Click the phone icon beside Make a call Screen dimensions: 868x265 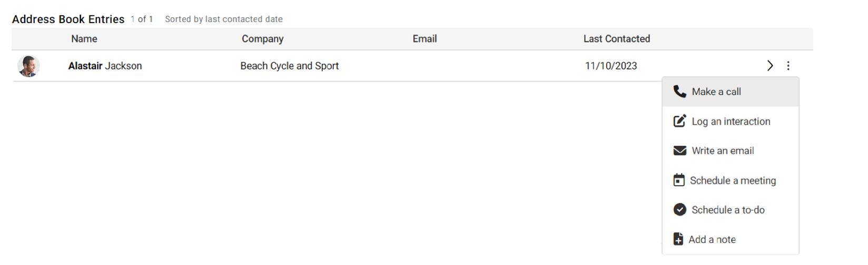[679, 91]
